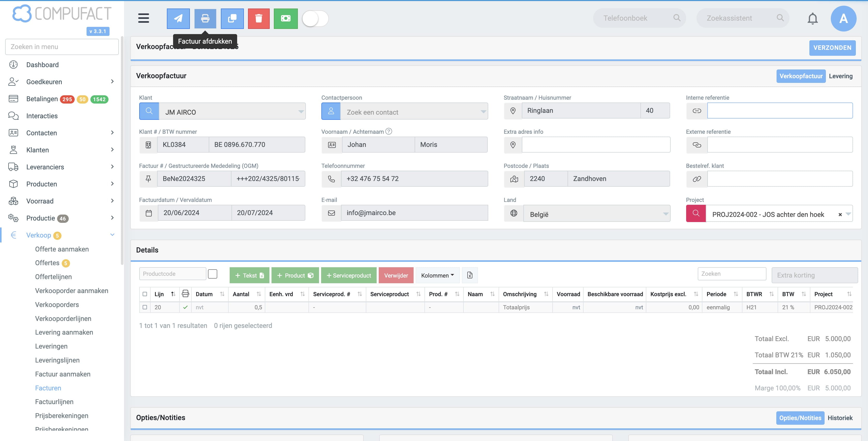Image resolution: width=868 pixels, height=441 pixels.
Task: Open Factuur aanmaken in sidebar
Action: click(63, 374)
